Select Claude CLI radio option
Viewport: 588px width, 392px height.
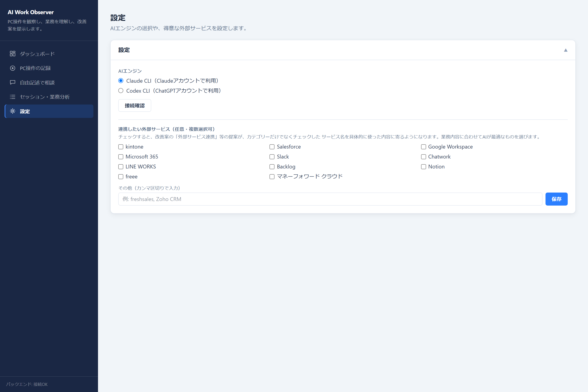tap(121, 81)
